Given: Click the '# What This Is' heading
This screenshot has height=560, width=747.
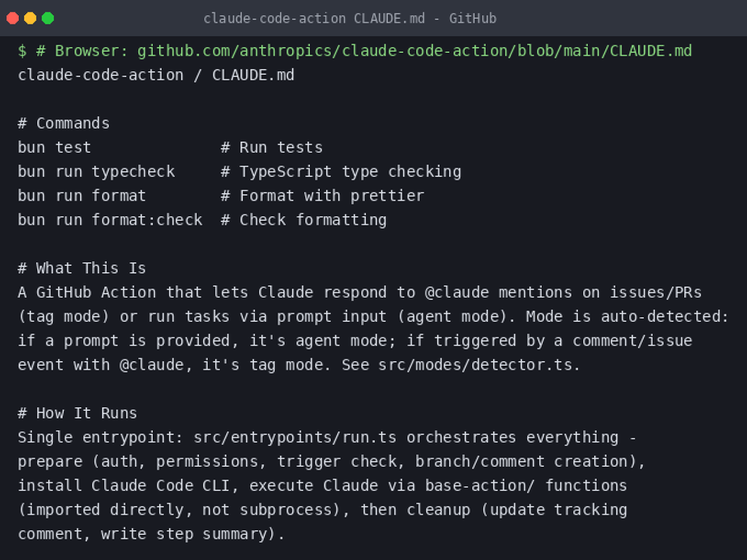Looking at the screenshot, I should click(x=82, y=268).
